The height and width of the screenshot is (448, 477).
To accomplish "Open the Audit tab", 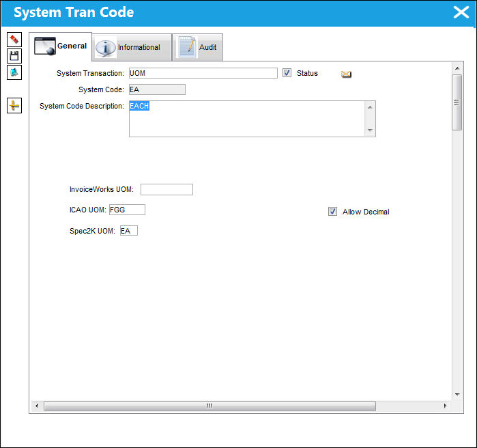I will tap(198, 48).
